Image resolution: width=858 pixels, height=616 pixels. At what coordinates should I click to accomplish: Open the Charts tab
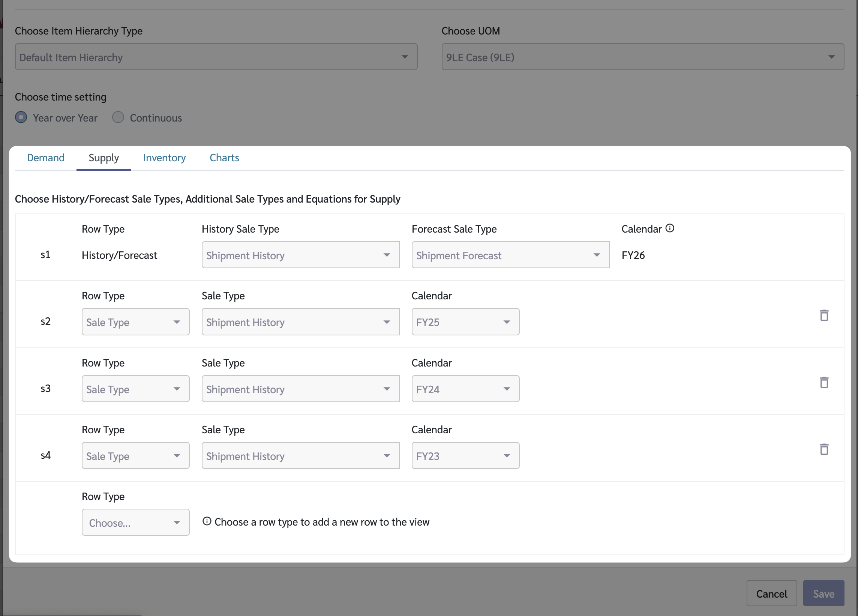click(224, 158)
